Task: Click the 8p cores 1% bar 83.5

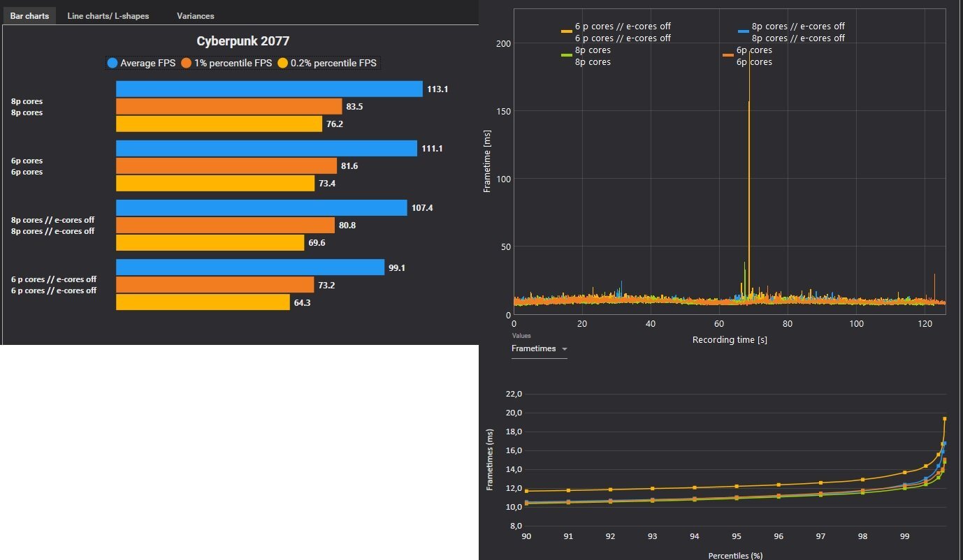Action: pyautogui.click(x=229, y=106)
